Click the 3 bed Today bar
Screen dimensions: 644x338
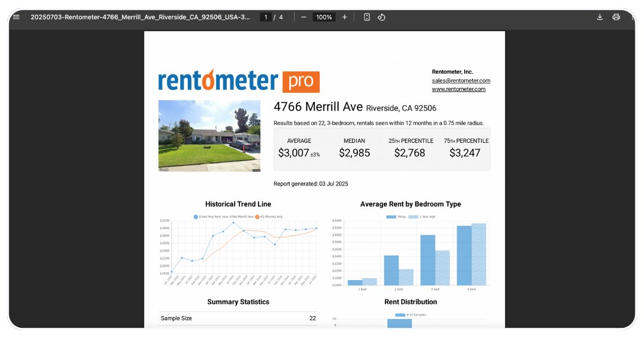click(428, 260)
